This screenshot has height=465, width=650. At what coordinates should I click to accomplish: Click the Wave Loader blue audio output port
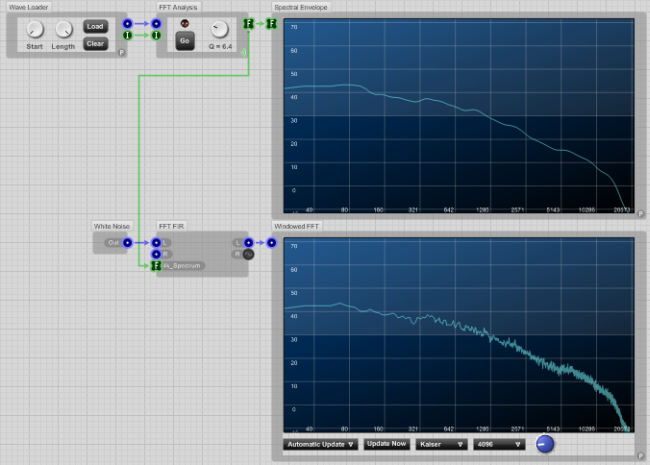point(125,22)
